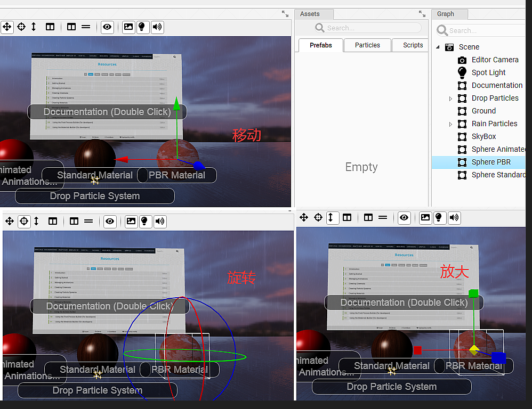
Task: Open the split viewport layout icon
Action: tap(50, 27)
